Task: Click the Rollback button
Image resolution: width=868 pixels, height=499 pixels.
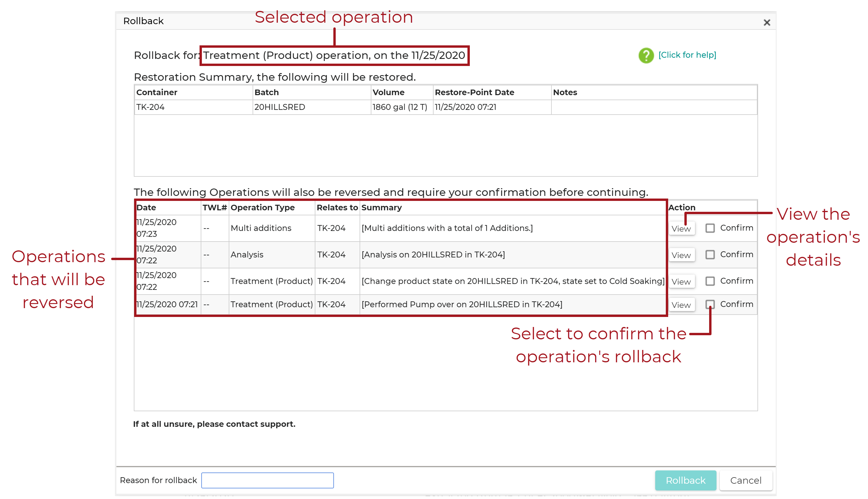Action: 685,480
